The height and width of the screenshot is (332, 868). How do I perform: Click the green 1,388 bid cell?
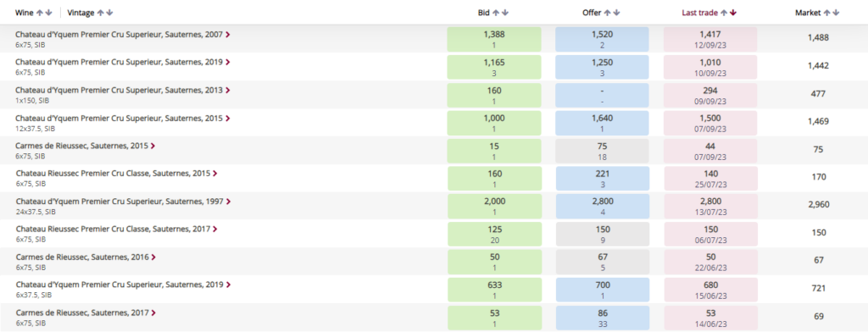pos(494,39)
